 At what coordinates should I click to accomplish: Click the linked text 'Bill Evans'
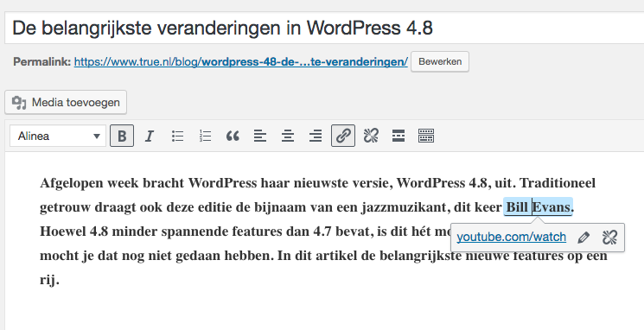pyautogui.click(x=538, y=206)
